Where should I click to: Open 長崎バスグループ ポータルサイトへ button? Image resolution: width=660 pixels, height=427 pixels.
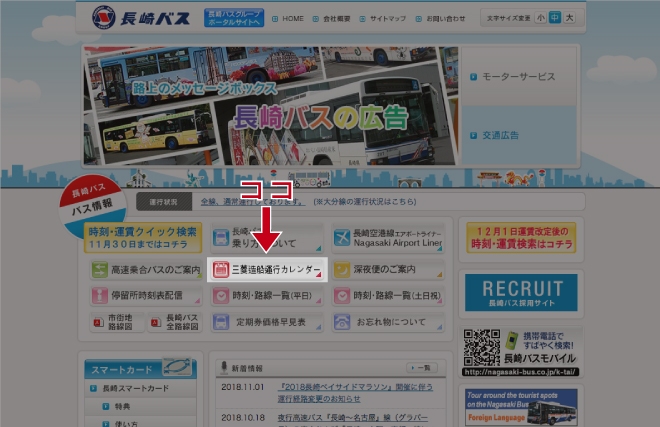(x=234, y=18)
